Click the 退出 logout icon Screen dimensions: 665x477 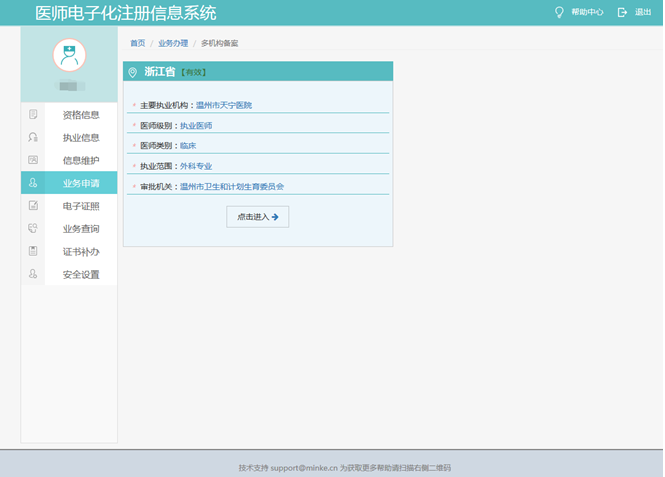(622, 13)
